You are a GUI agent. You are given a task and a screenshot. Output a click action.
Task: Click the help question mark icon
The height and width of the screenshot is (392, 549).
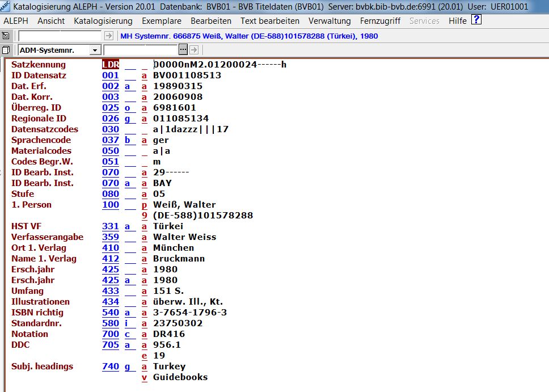click(x=476, y=20)
